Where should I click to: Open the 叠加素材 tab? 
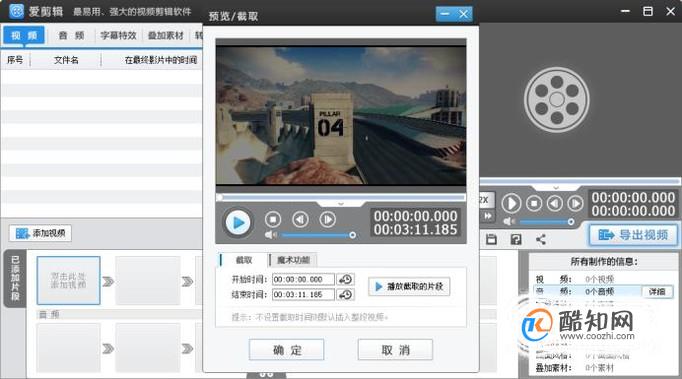pos(166,35)
